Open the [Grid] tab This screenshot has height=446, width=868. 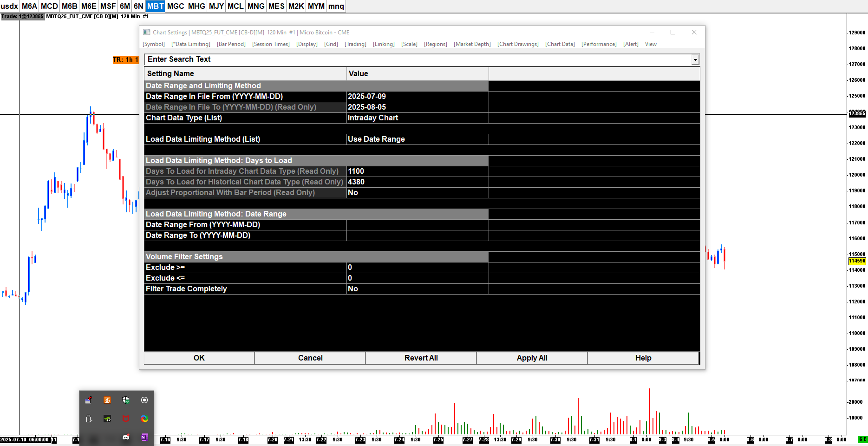(331, 44)
